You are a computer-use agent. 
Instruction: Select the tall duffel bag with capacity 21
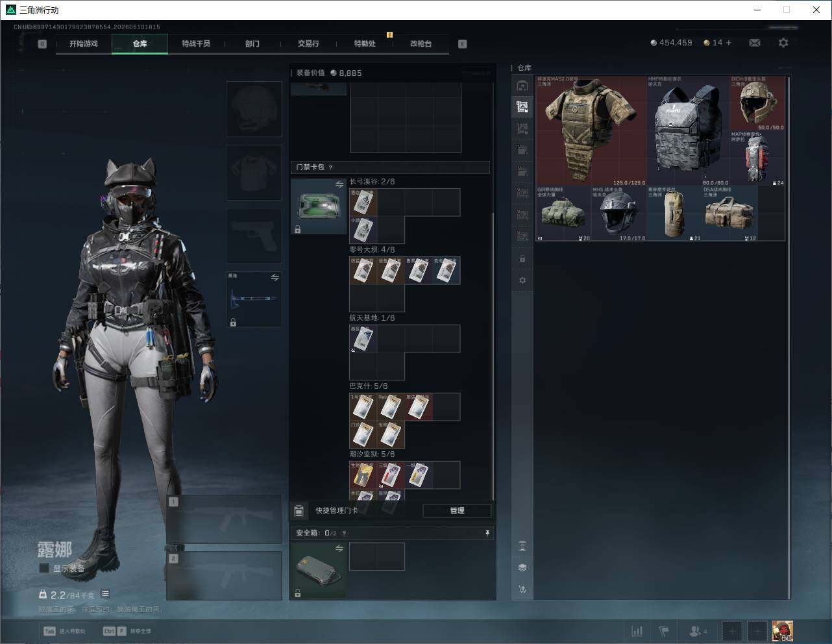674,214
